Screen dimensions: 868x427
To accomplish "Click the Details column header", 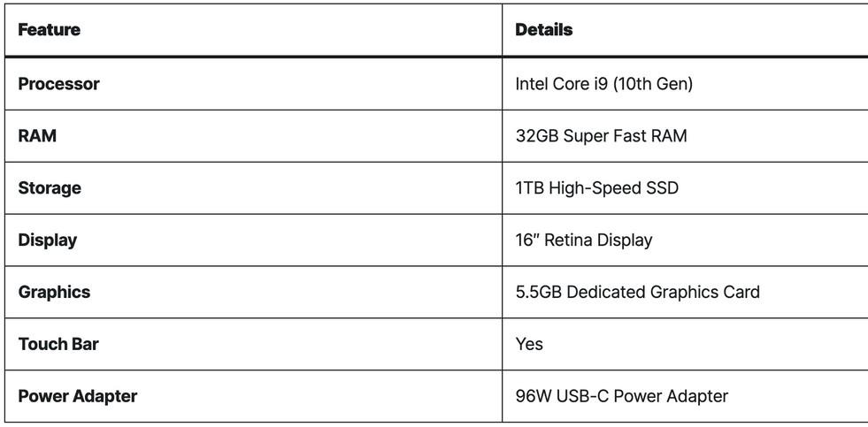I will coord(543,30).
